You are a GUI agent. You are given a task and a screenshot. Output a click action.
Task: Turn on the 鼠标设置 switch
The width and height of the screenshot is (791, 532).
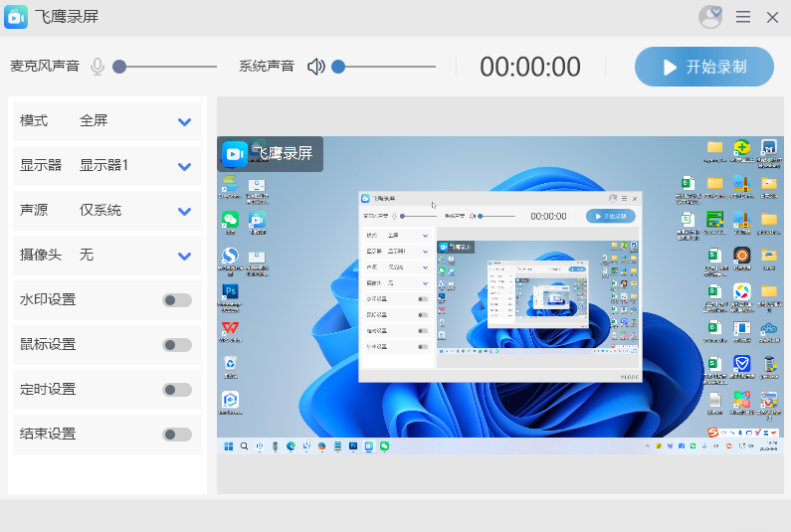pos(177,345)
